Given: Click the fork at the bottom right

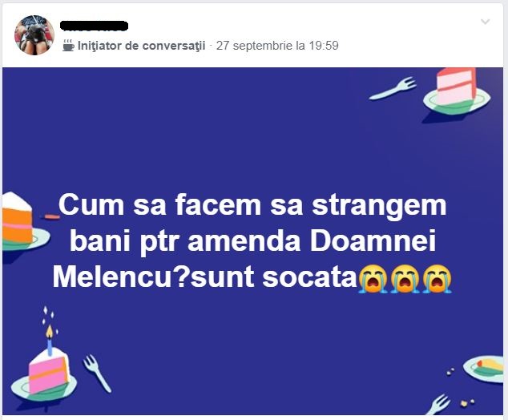Looking at the screenshot, I should click(x=439, y=403).
